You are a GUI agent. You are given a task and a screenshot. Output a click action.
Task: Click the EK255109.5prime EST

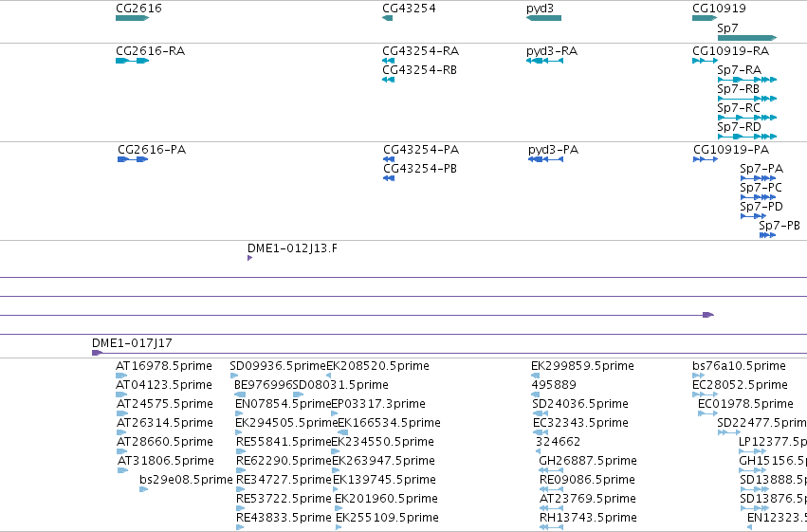point(339,527)
